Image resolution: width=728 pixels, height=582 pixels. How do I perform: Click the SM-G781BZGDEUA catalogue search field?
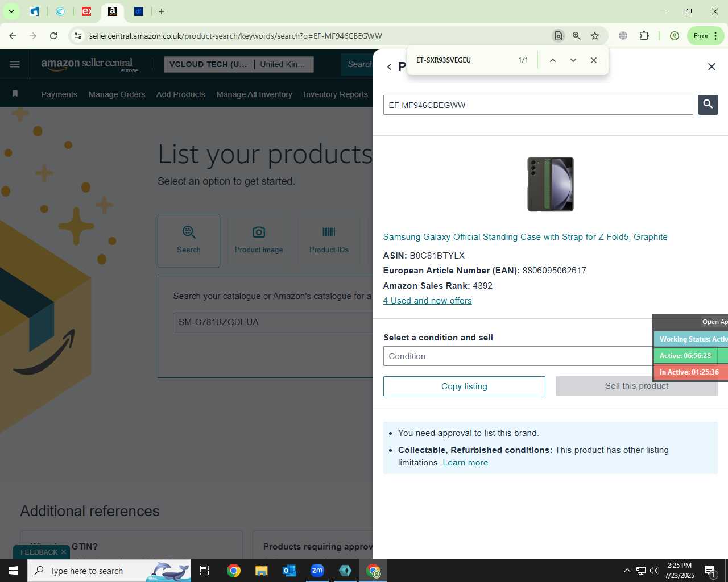tap(273, 322)
